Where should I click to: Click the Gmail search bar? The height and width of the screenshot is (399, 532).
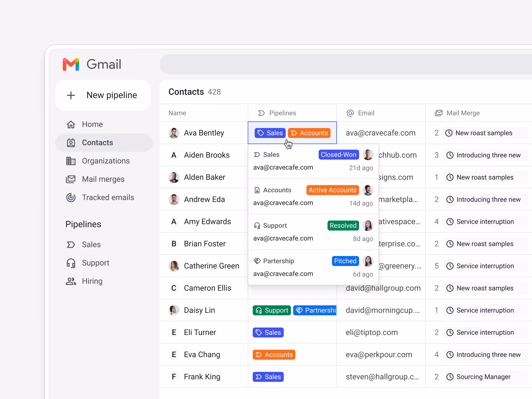pos(346,64)
